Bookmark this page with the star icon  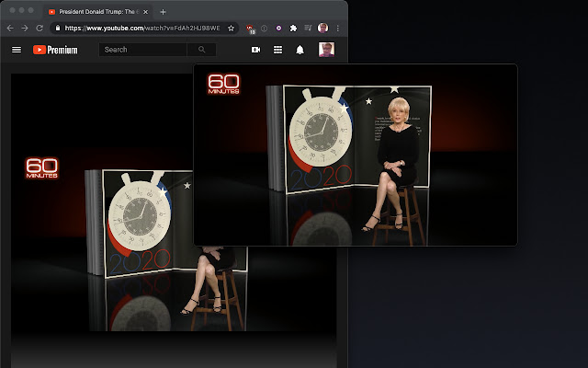click(231, 29)
